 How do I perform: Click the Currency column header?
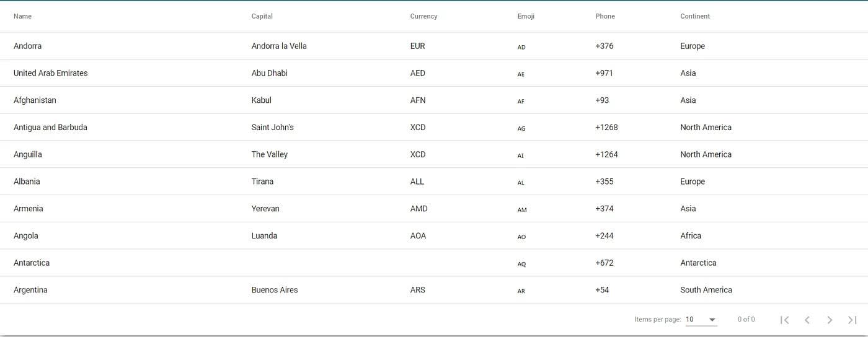tap(423, 16)
